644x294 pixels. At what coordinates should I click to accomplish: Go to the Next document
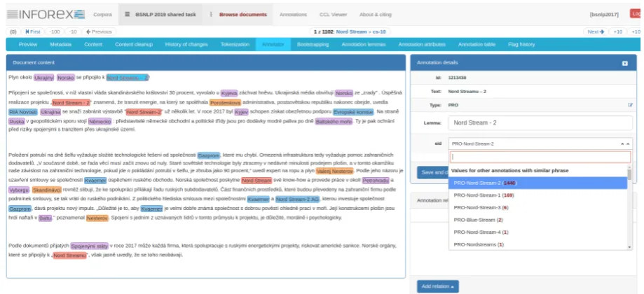pos(596,31)
